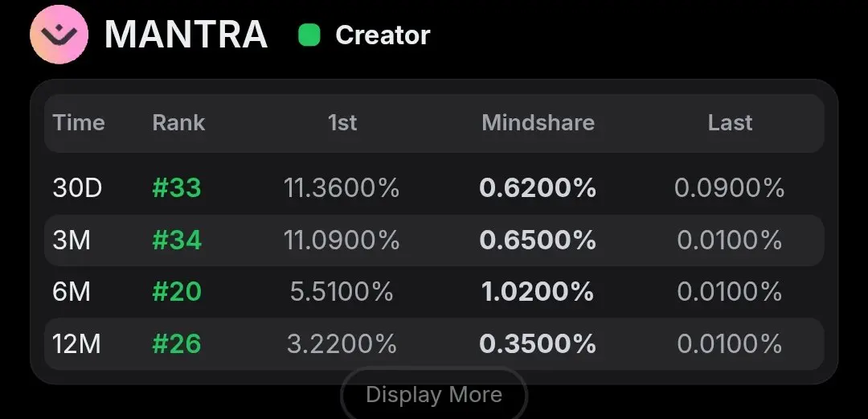Screen dimensions: 868x419
Task: Click the Creator label
Action: [383, 35]
